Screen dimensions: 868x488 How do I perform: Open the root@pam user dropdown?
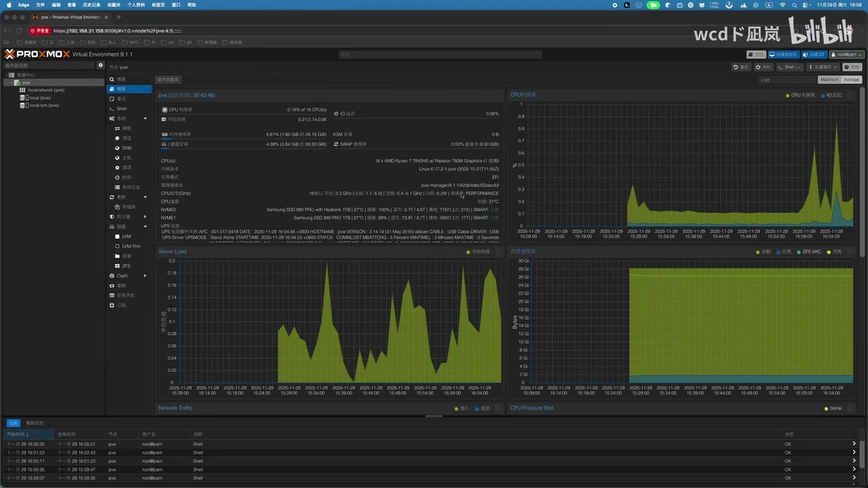tap(846, 54)
